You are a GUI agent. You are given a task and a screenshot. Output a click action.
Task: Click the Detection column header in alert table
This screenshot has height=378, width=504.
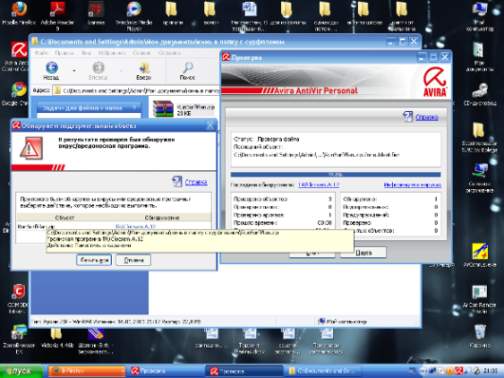(162, 217)
